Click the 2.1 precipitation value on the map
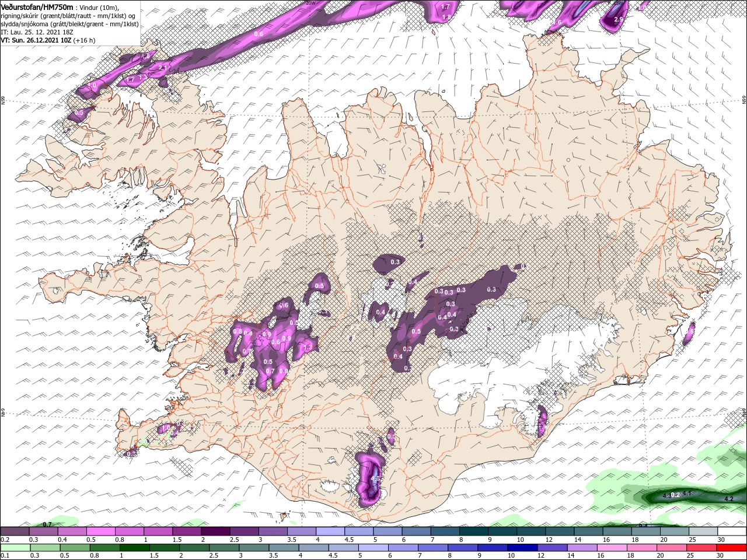747x560 pixels. [163, 68]
